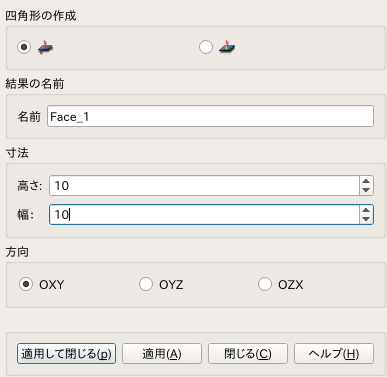Click into the 幅 input field

coord(204,215)
